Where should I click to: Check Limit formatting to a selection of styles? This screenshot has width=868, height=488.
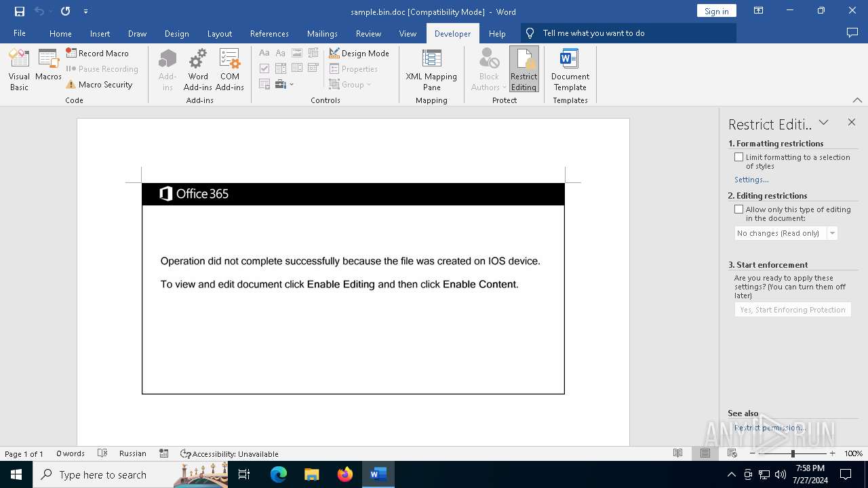click(x=739, y=157)
